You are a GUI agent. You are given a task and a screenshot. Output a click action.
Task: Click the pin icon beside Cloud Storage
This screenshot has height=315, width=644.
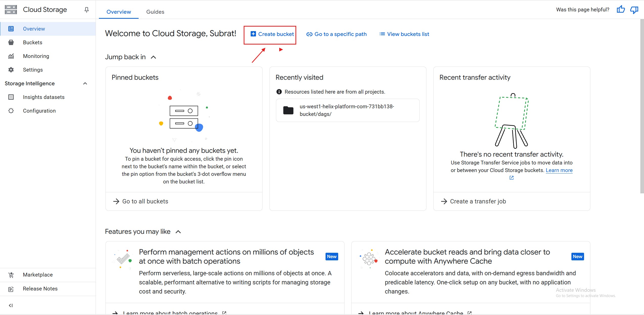[x=87, y=10]
